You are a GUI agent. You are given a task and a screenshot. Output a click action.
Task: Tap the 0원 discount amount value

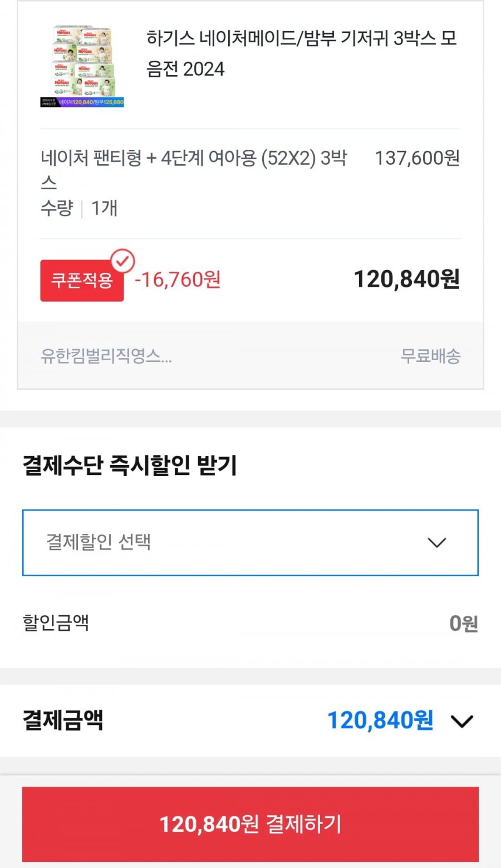tap(463, 624)
